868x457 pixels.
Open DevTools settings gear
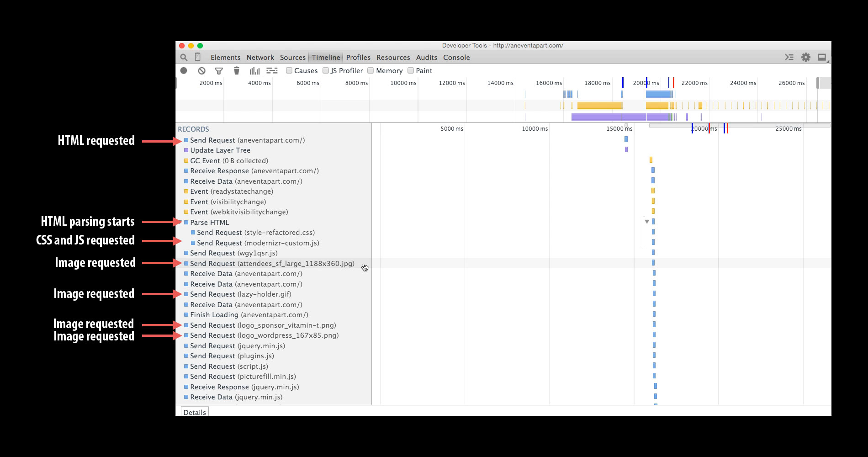tap(806, 57)
